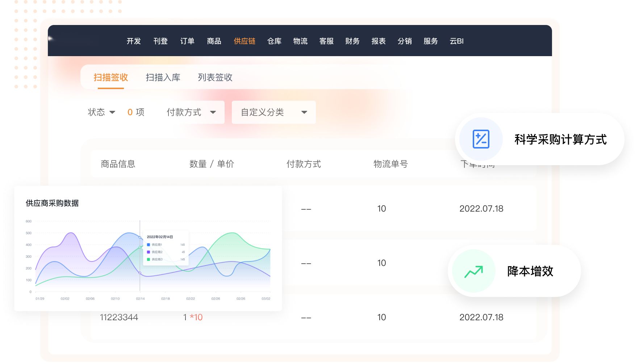Select the 扫描签收 tab
The height and width of the screenshot is (364, 639).
[x=111, y=78]
